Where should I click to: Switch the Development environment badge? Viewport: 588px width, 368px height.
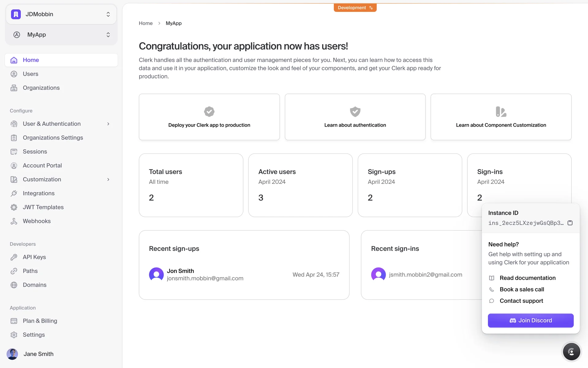coord(355,8)
